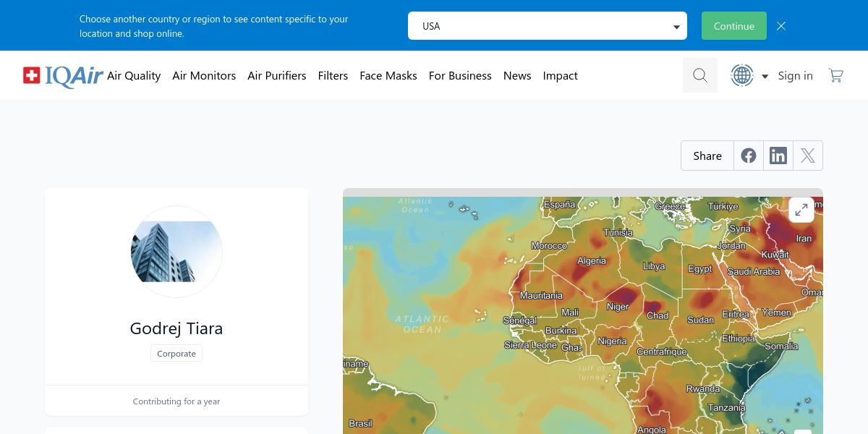Click the Nigeria label on the map
This screenshot has height=434, width=868.
(613, 341)
